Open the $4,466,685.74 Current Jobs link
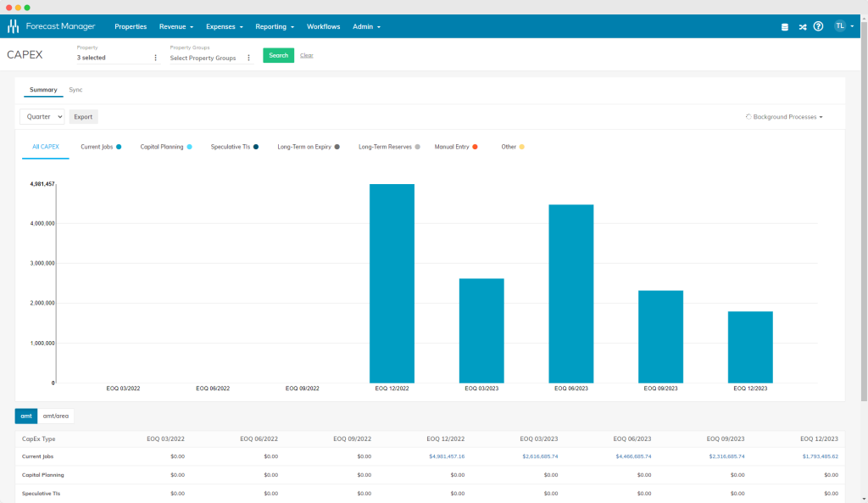This screenshot has height=503, width=868. (x=633, y=456)
